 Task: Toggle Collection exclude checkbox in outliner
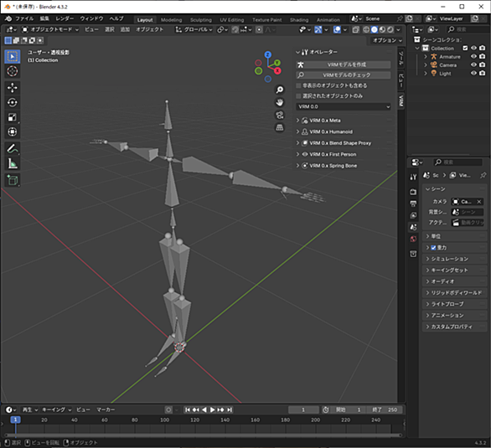point(465,48)
